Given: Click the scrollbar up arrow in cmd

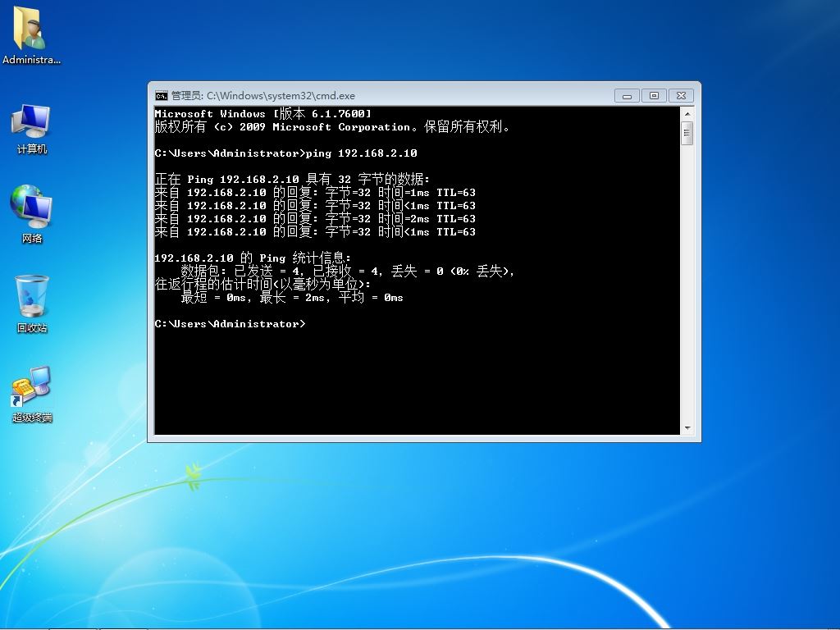Looking at the screenshot, I should tap(687, 114).
